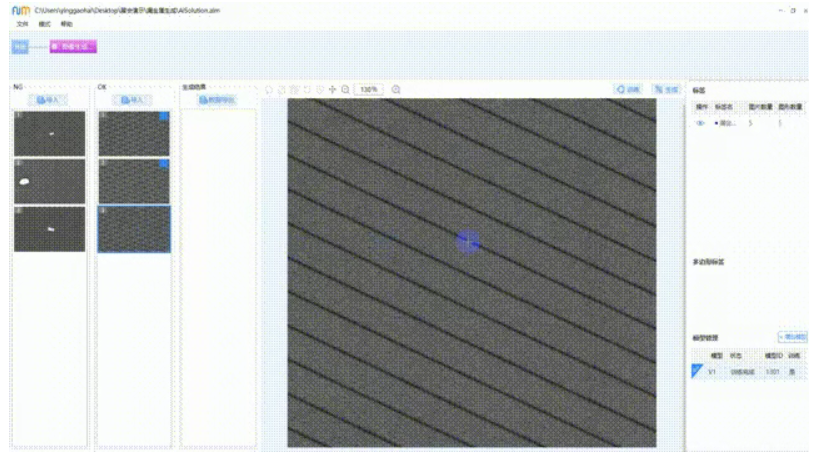
Task: Toggle the blue mark on first OK thumbnail
Action: [x=164, y=116]
